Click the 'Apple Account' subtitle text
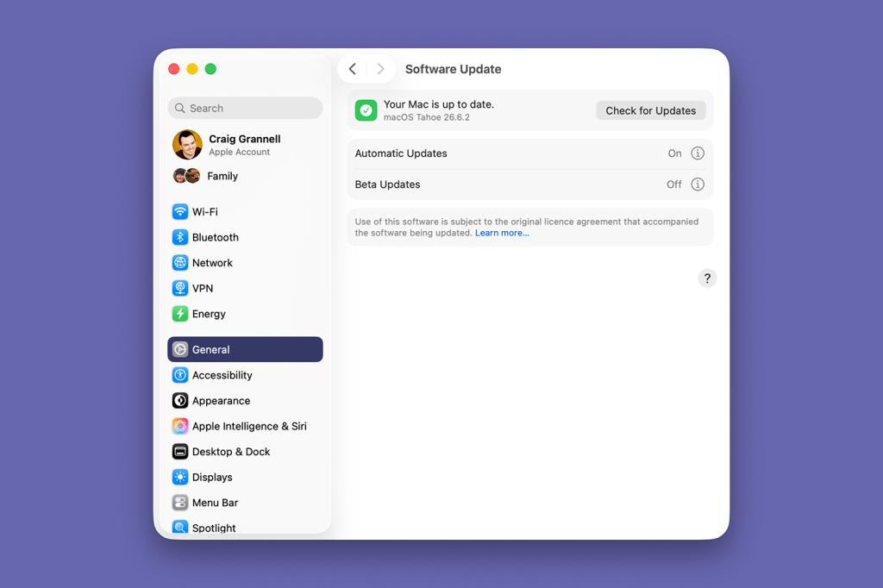 pos(240,152)
